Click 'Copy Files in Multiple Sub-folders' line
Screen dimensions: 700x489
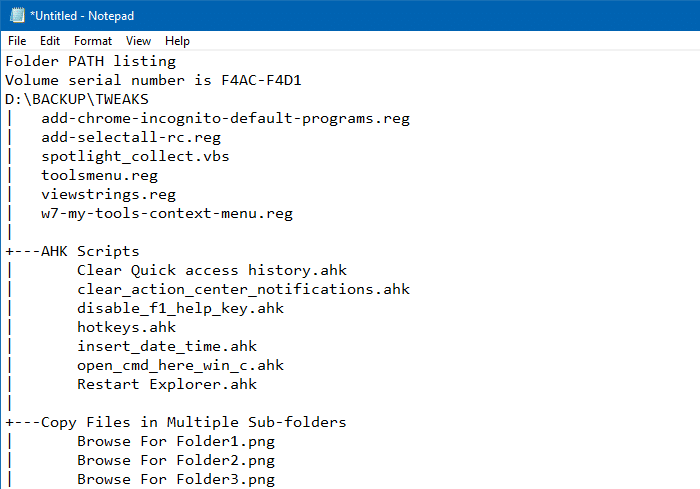(x=193, y=423)
